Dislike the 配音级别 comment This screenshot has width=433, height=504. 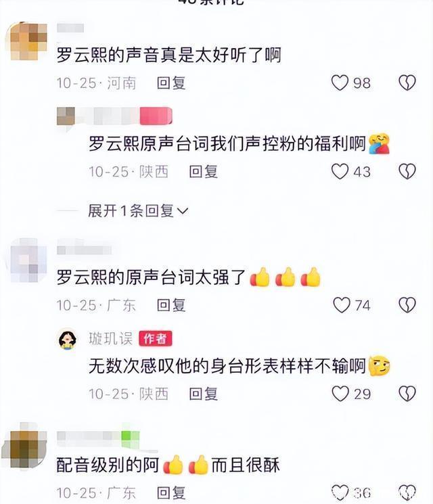pos(407,492)
